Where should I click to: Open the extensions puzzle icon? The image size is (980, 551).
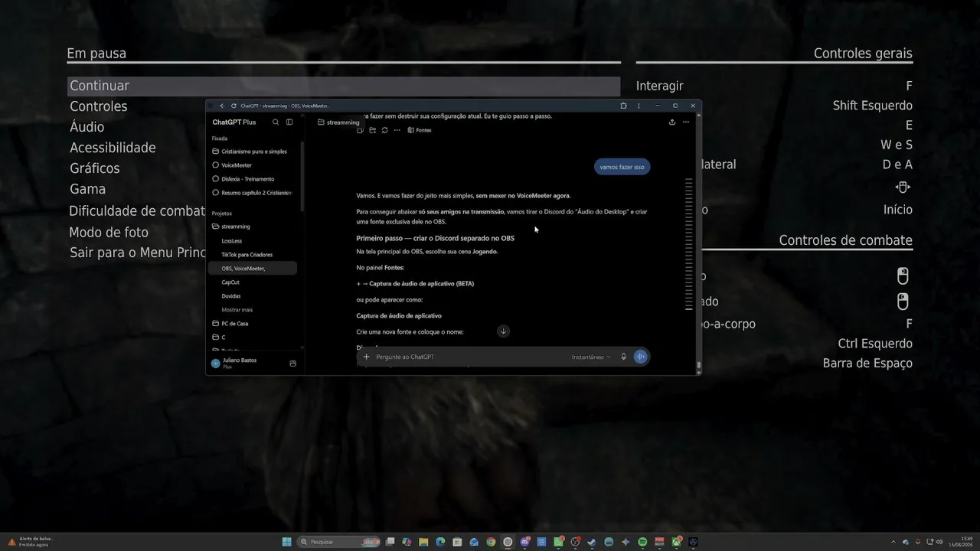(x=623, y=106)
